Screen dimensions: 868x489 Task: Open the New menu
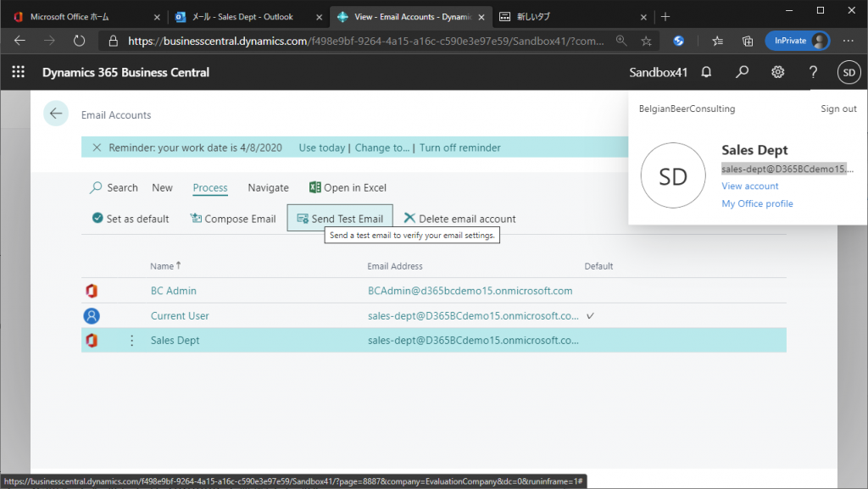coord(162,187)
